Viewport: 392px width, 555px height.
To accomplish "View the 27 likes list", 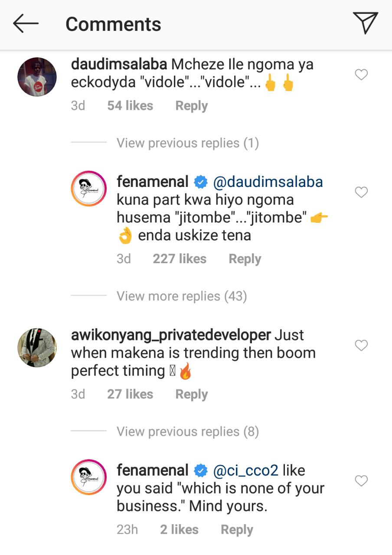I will click(x=130, y=394).
